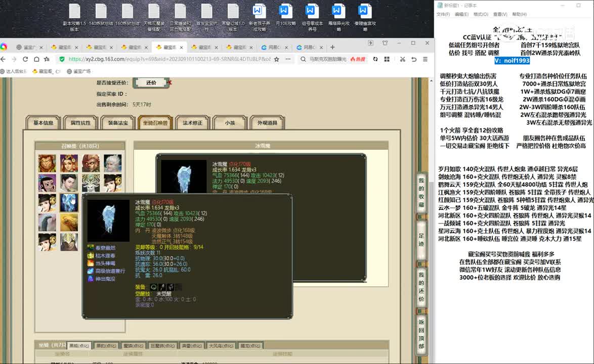Click the 还价 bargain button
The height and width of the screenshot is (364, 594).
coord(151,83)
